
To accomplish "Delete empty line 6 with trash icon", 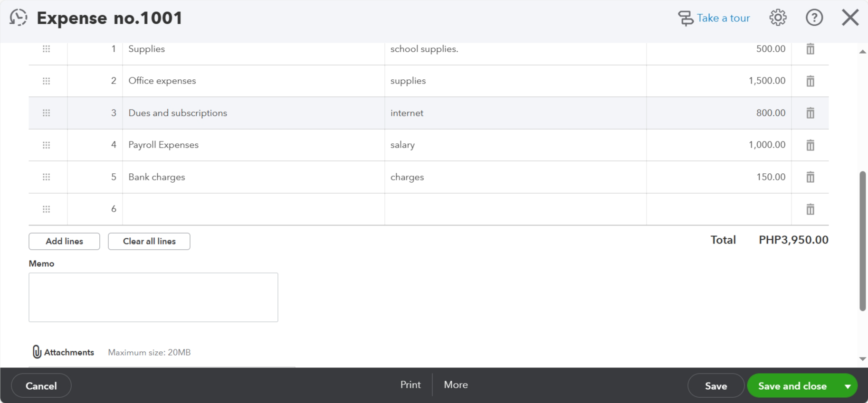I will tap(810, 209).
